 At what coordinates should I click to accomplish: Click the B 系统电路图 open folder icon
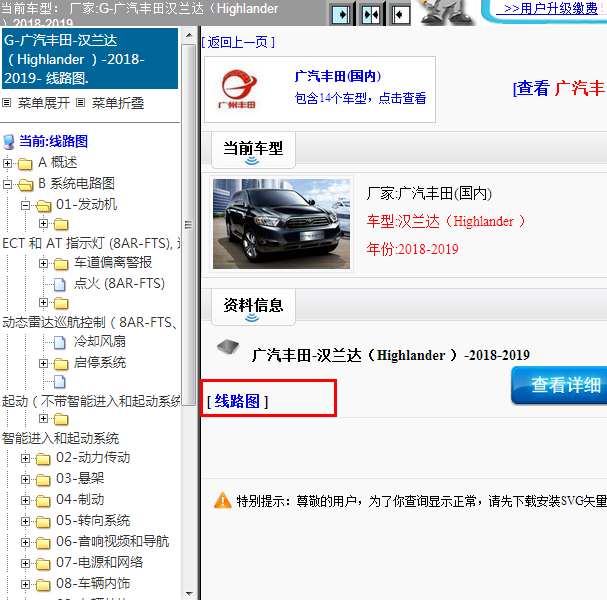coord(26,185)
